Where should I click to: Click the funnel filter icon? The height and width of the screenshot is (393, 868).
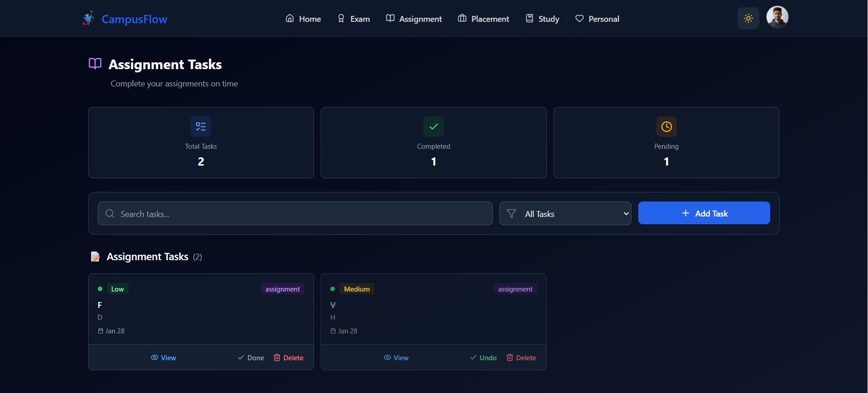point(511,214)
